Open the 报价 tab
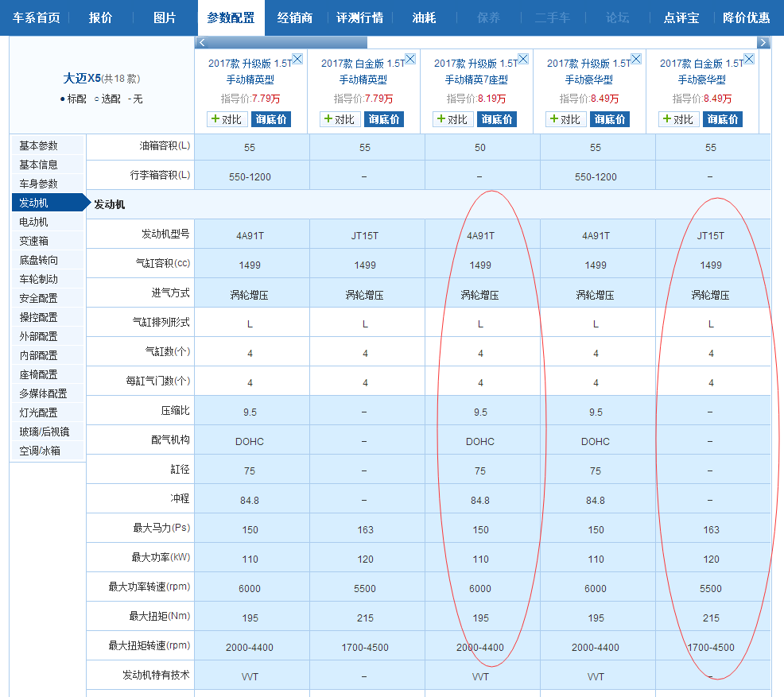Viewport: 784px width, 697px height. click(100, 18)
